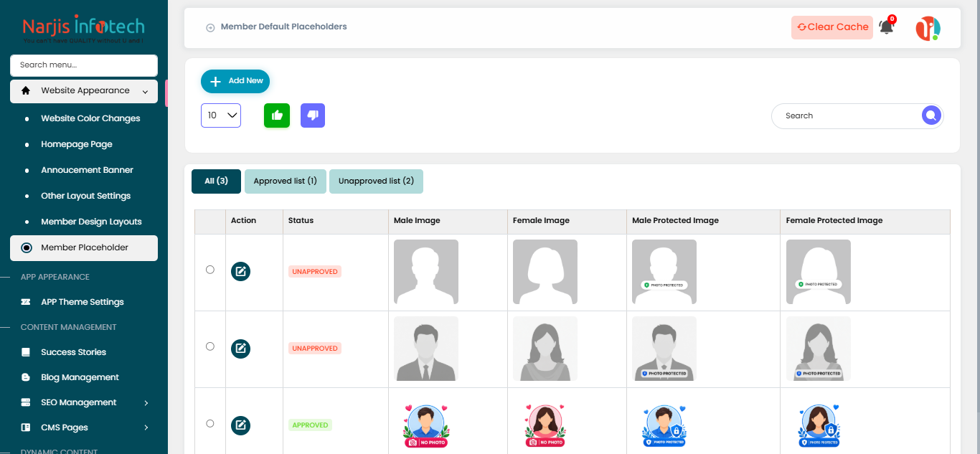The image size is (980, 454).
Task: Switch to the Unapproved list (2) tab
Action: pyautogui.click(x=376, y=181)
